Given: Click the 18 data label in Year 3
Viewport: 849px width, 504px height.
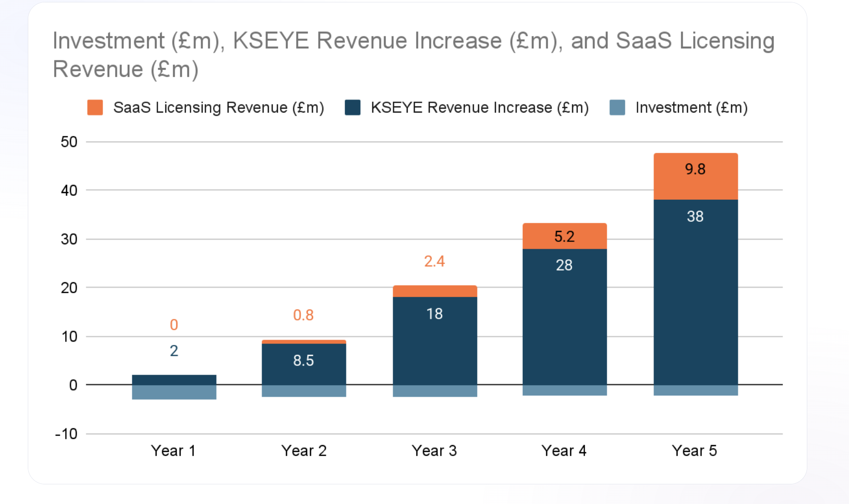Looking at the screenshot, I should 435,314.
